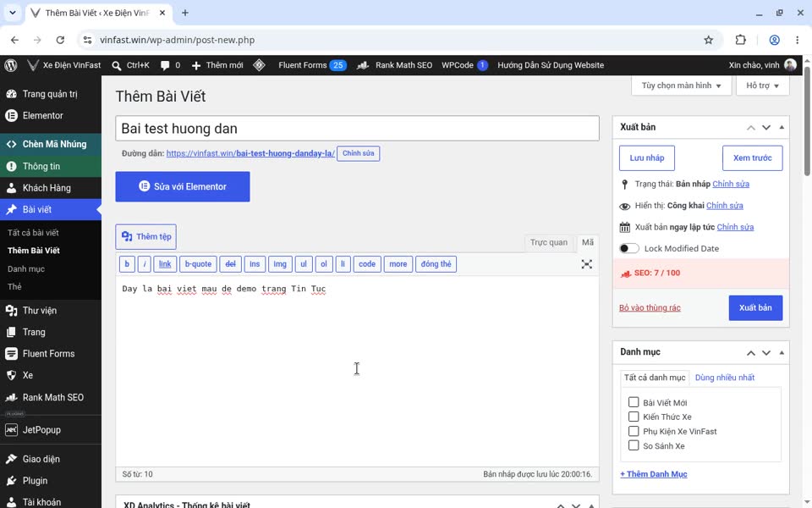Click the Xuất bản publish button
Screen dimensions: 812x508
click(755, 308)
